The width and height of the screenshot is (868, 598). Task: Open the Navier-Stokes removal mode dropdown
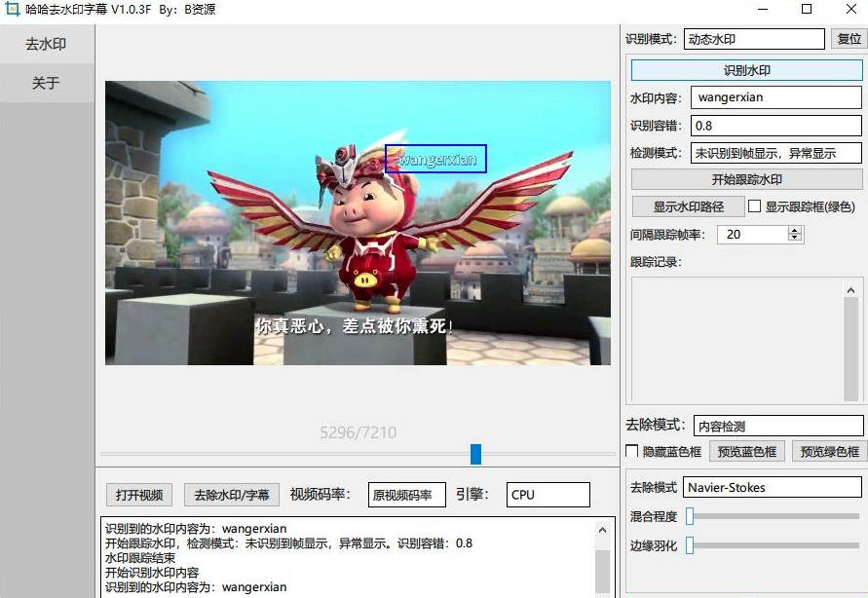point(772,487)
